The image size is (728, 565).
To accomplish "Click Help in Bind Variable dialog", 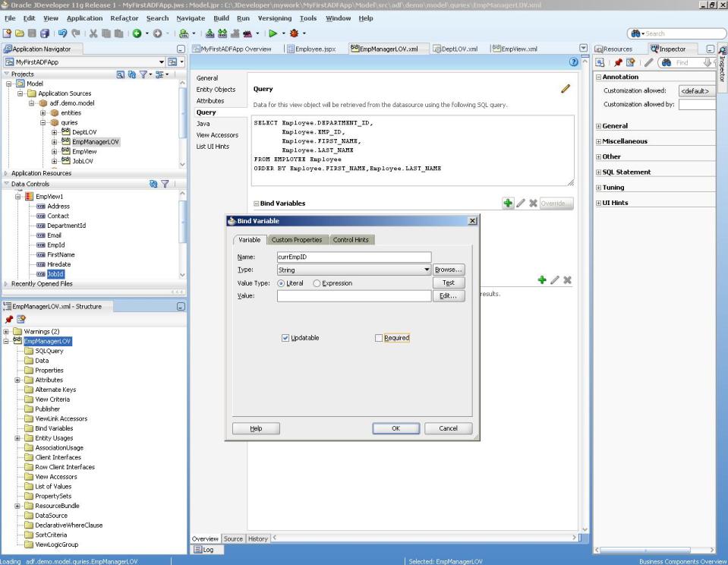I will point(256,428).
